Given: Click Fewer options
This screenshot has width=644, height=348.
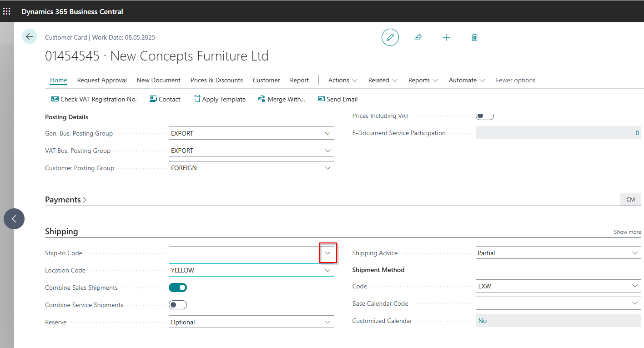Looking at the screenshot, I should point(515,80).
